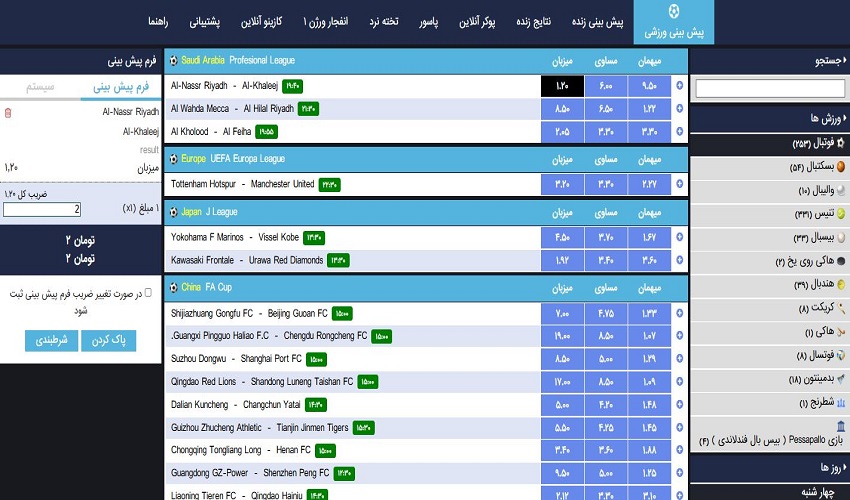This screenshot has width=850, height=500.
Task: Click the soccer icon beside China FA Cup
Action: [173, 287]
